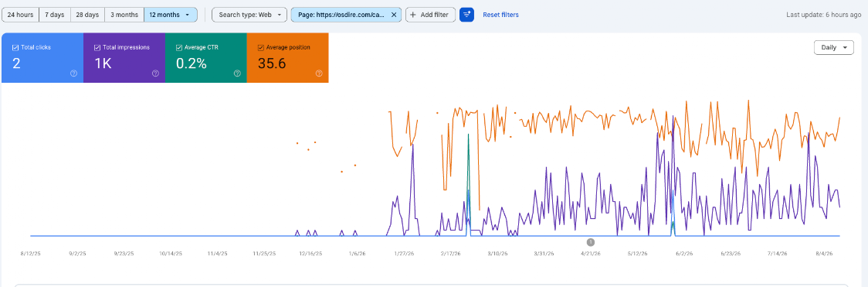Open the 12 months range dropdown arrow
This screenshot has height=287, width=868.
(188, 15)
